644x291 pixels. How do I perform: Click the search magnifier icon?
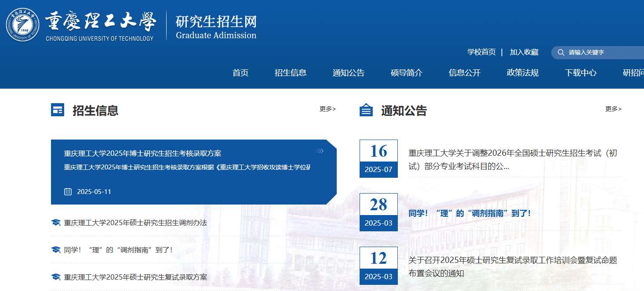(561, 53)
